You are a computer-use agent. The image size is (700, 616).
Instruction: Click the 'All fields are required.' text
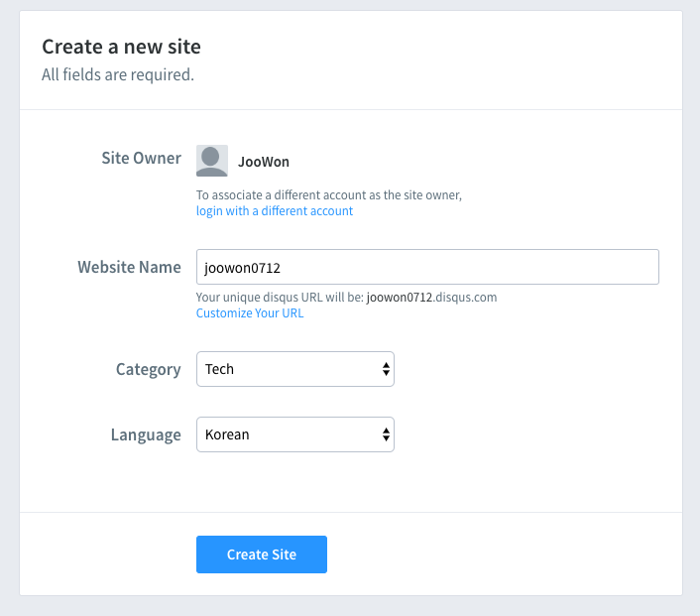tap(118, 74)
